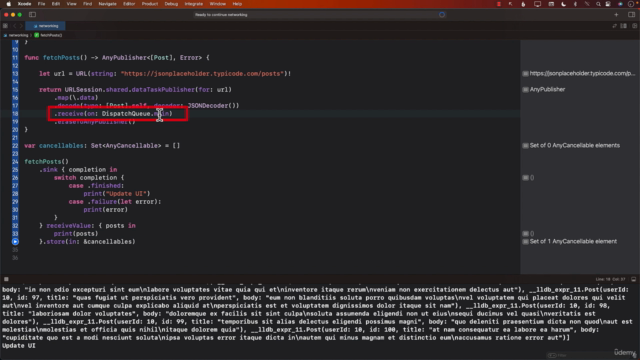This screenshot has width=640, height=360.
Task: Open the Edit menu
Action: click(x=56, y=4)
